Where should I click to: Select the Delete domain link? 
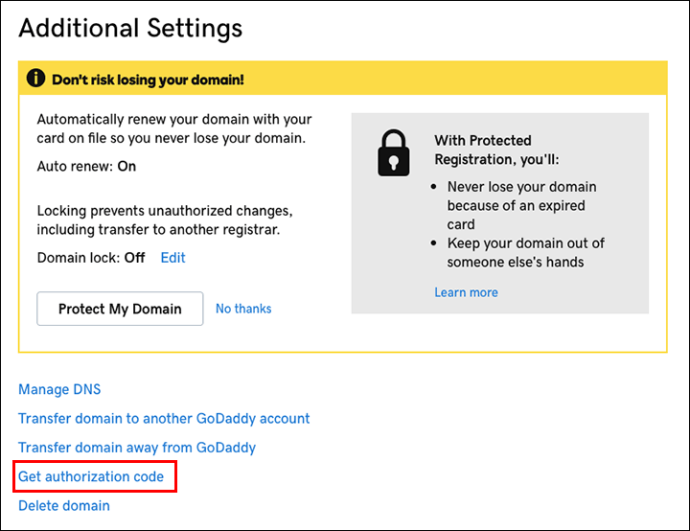(64, 505)
